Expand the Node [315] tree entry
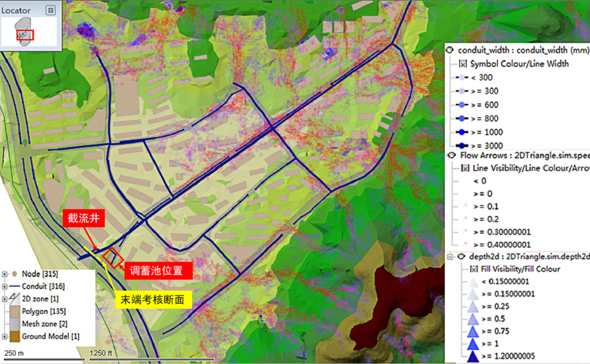The width and height of the screenshot is (590, 364). point(5,274)
